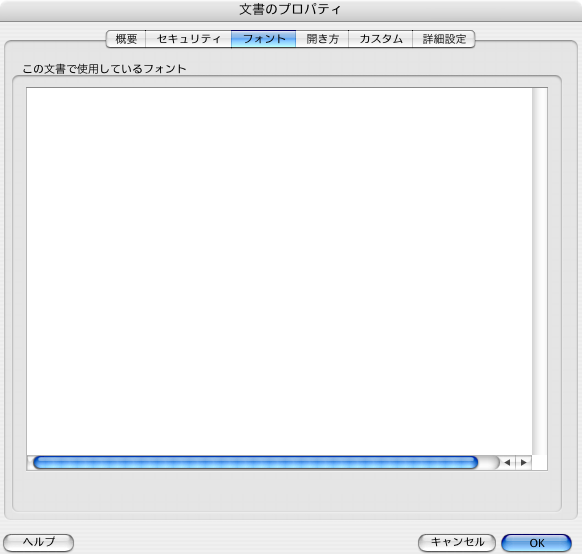Click the right scroll arrow
The image size is (582, 554).
pyautogui.click(x=524, y=462)
